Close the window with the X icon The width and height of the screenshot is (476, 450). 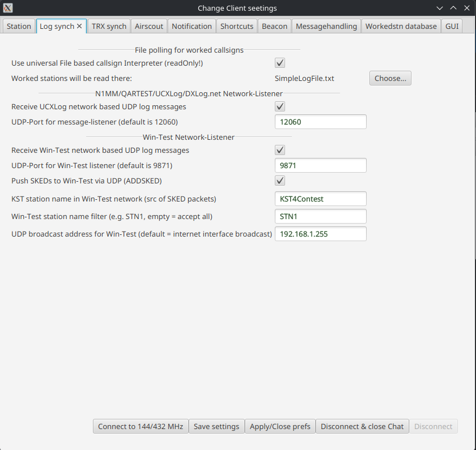pos(467,8)
